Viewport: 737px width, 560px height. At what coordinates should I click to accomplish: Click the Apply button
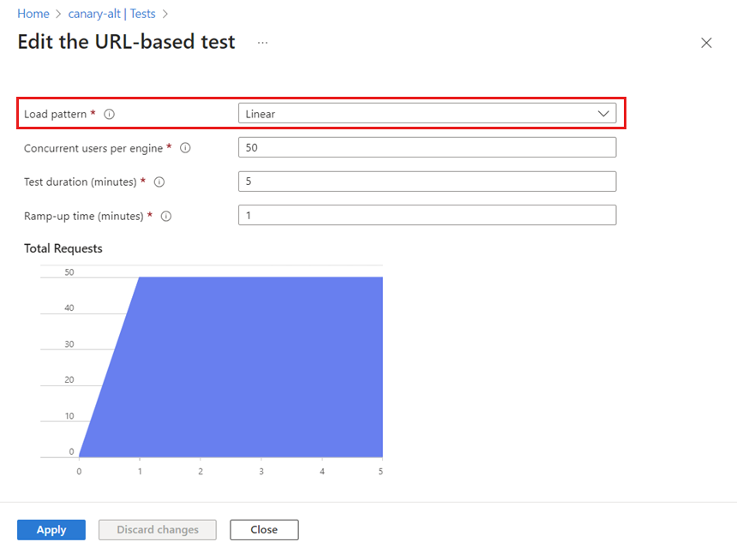[x=51, y=530]
